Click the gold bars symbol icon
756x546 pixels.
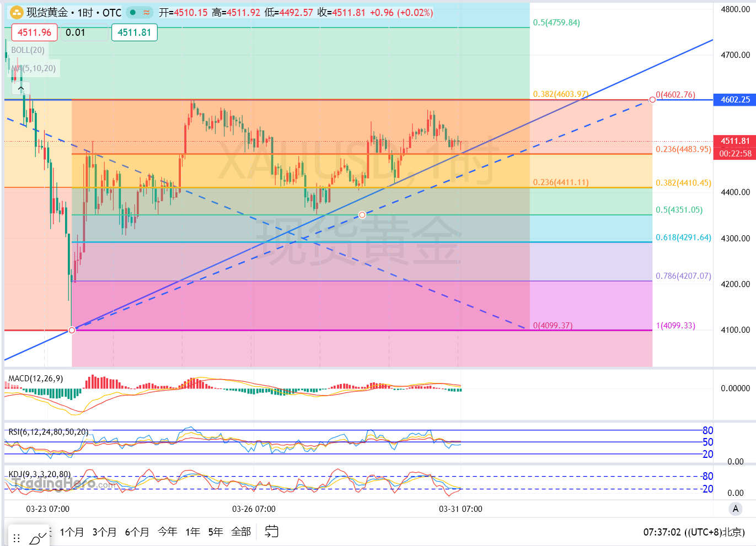tap(17, 12)
